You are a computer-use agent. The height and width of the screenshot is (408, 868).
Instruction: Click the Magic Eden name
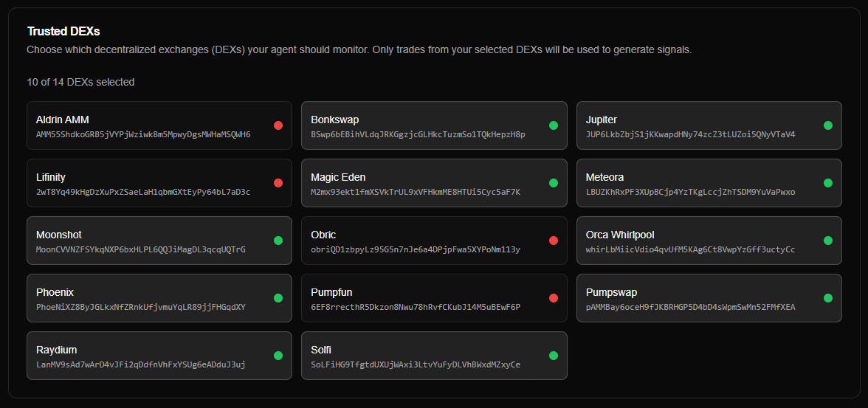338,177
